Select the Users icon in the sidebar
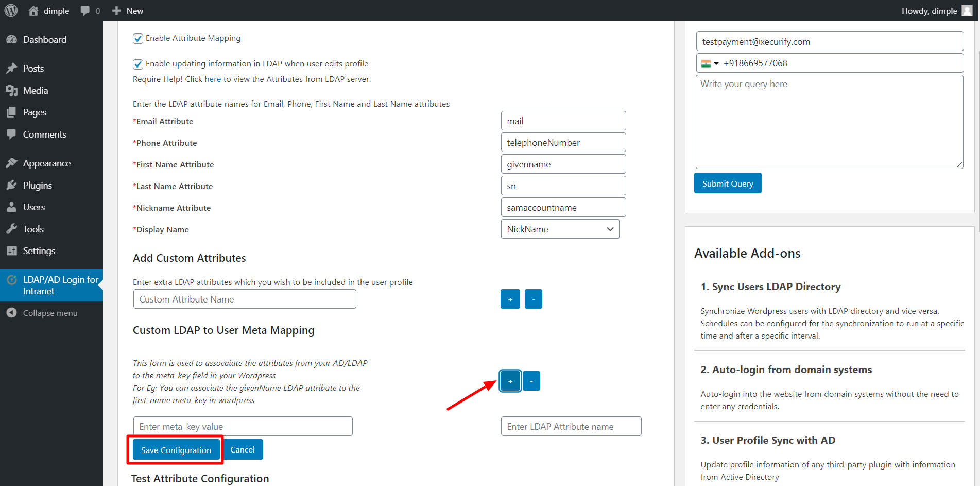 [x=13, y=207]
